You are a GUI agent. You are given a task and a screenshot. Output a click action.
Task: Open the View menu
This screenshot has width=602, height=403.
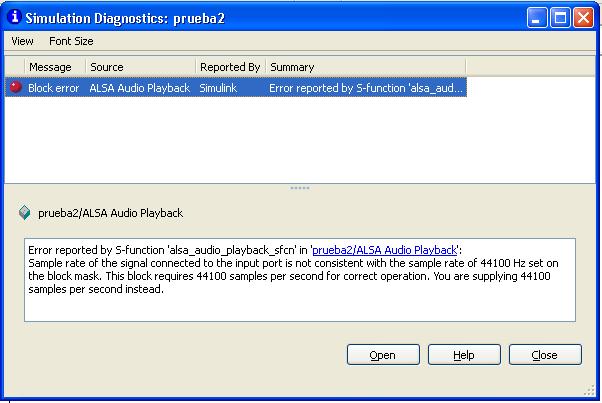22,41
